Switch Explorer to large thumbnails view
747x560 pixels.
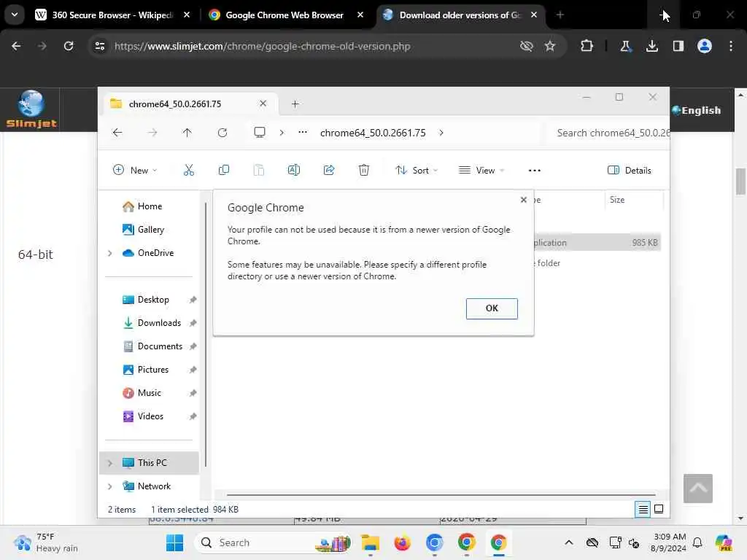point(659,510)
